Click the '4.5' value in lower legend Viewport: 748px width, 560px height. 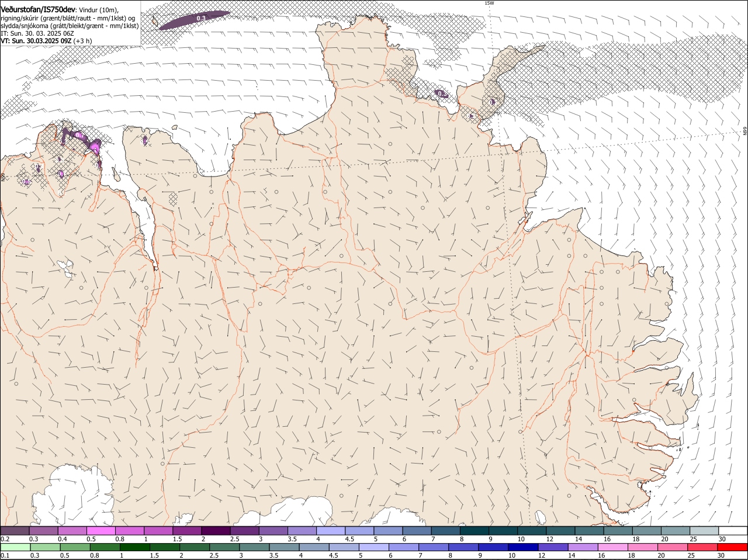tap(334, 556)
